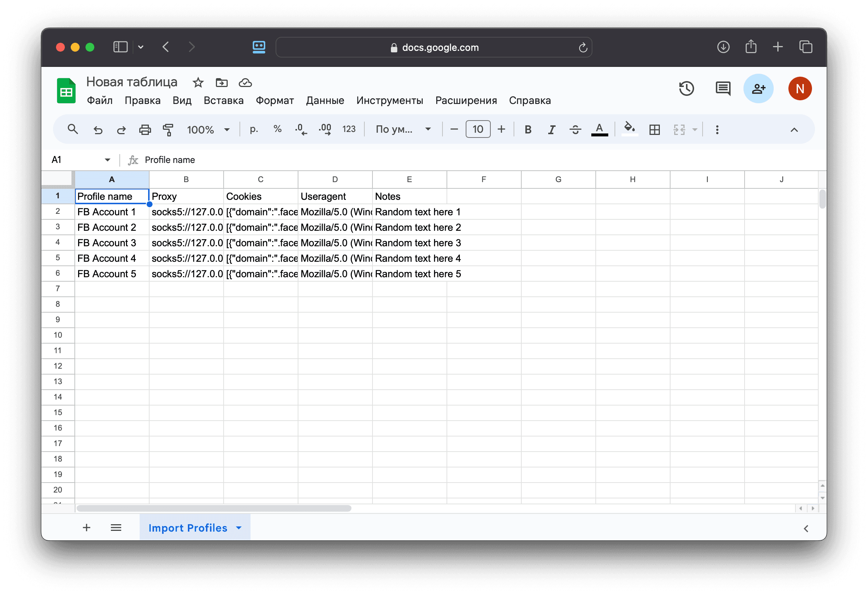The width and height of the screenshot is (868, 595).
Task: Click the share people button
Action: 758,88
